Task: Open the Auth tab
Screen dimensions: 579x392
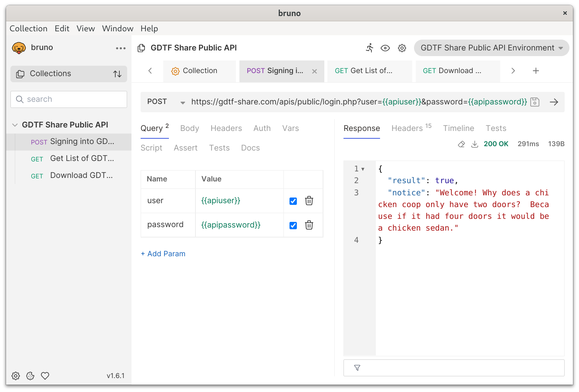Action: coord(262,128)
